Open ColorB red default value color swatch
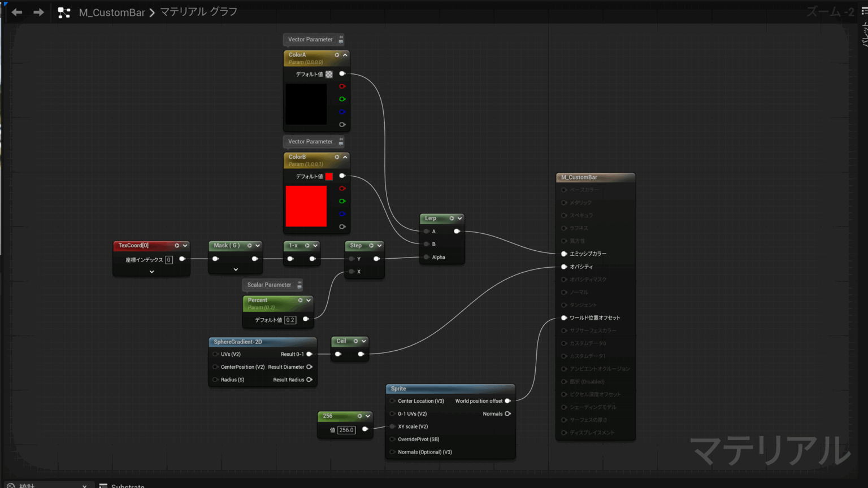The height and width of the screenshot is (488, 868). tap(329, 176)
